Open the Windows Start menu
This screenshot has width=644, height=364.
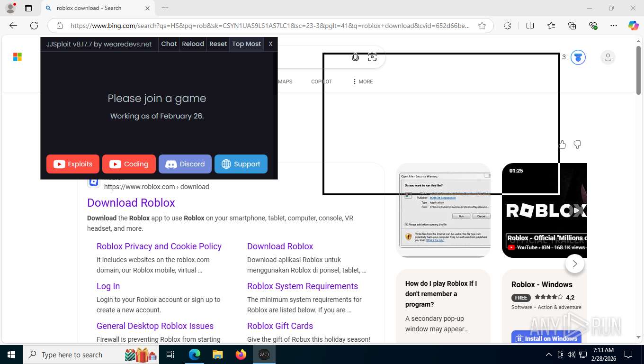coord(11,355)
